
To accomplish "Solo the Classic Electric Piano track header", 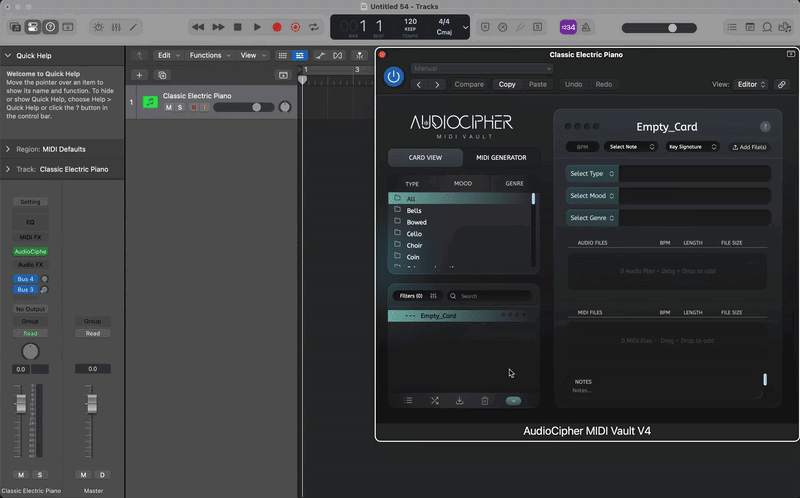I will point(180,107).
